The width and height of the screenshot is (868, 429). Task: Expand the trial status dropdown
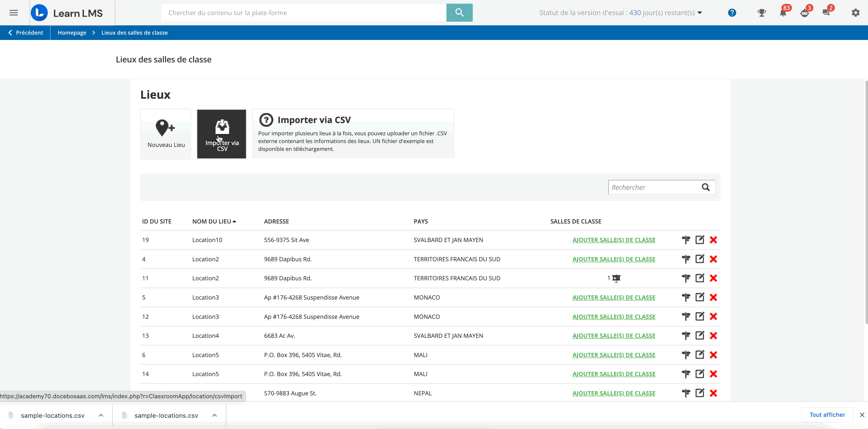[x=700, y=13]
